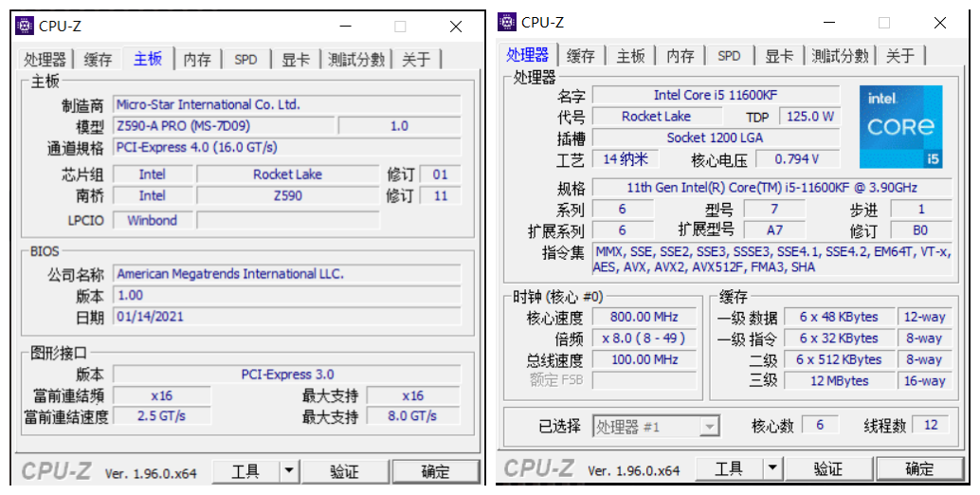The width and height of the screenshot is (980, 495).
Task: Click the American Megatrends International LLC. field
Action: 287,274
